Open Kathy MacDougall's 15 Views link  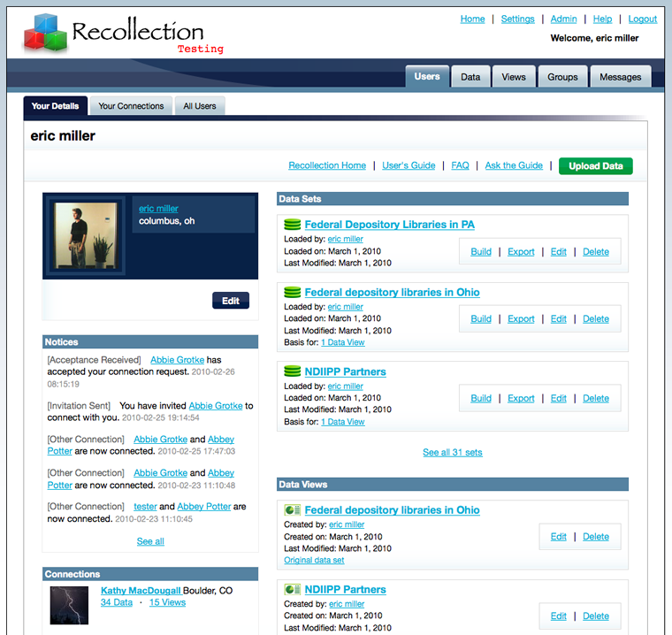click(167, 602)
